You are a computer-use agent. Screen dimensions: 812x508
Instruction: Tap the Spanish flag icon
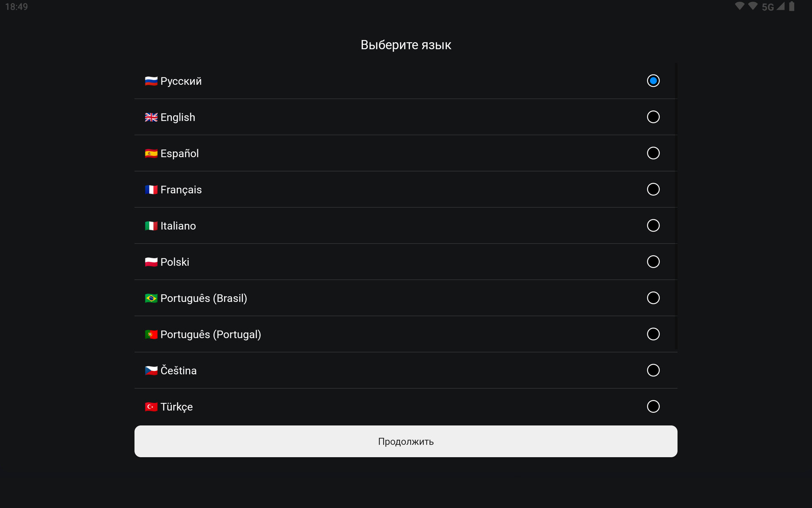click(x=151, y=153)
